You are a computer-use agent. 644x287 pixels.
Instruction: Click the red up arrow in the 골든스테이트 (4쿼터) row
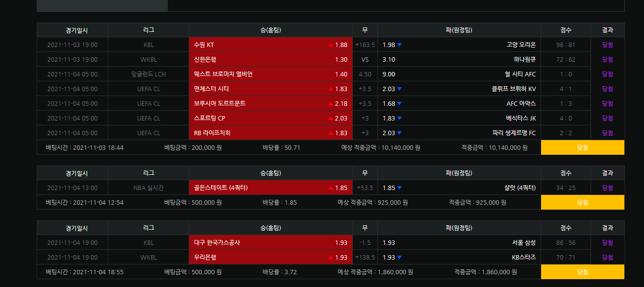[x=331, y=188]
